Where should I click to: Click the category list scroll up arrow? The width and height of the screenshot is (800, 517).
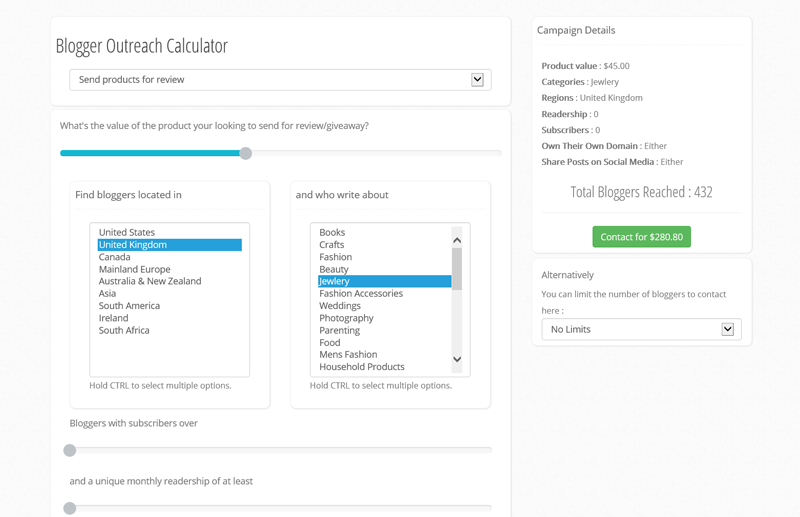click(457, 240)
